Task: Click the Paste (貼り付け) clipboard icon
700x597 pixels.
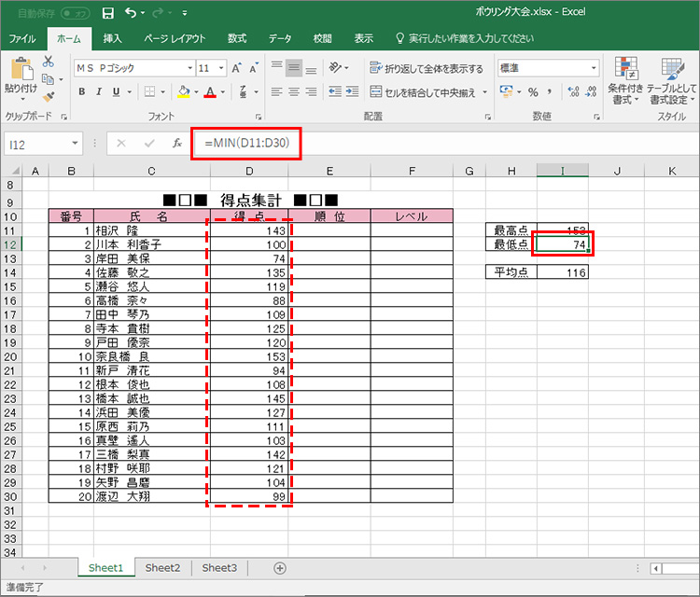Action: pyautogui.click(x=21, y=75)
